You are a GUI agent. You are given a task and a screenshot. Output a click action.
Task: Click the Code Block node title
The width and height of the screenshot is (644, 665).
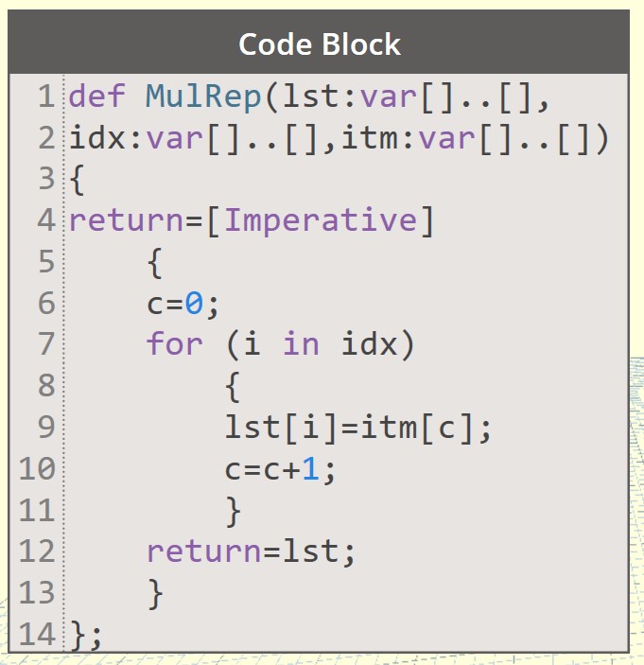pos(320,44)
